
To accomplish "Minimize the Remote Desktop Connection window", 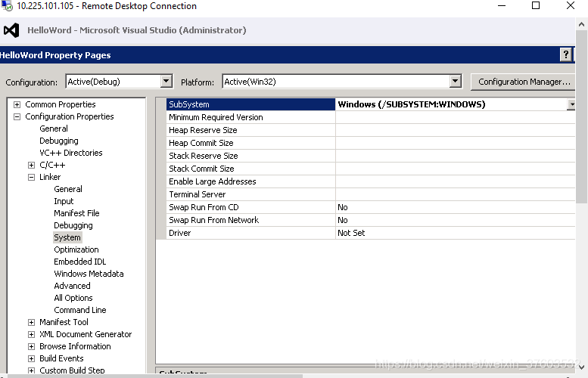I will pyautogui.click(x=502, y=5).
